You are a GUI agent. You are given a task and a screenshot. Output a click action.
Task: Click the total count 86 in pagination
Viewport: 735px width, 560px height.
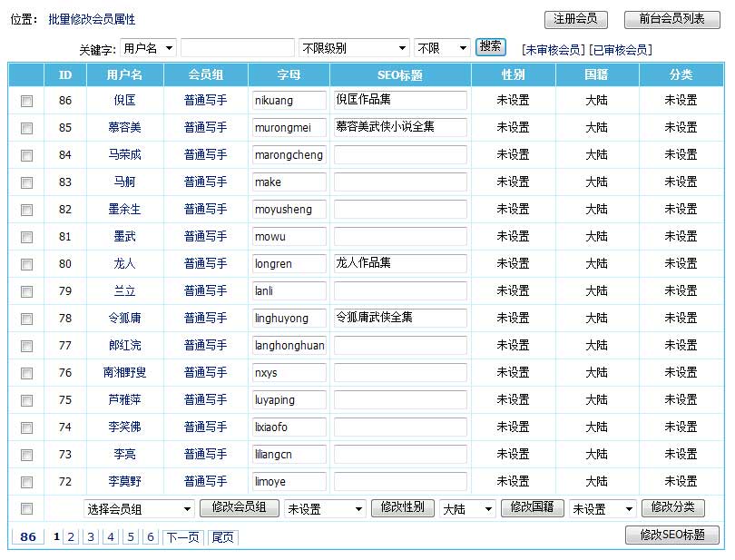click(x=28, y=537)
